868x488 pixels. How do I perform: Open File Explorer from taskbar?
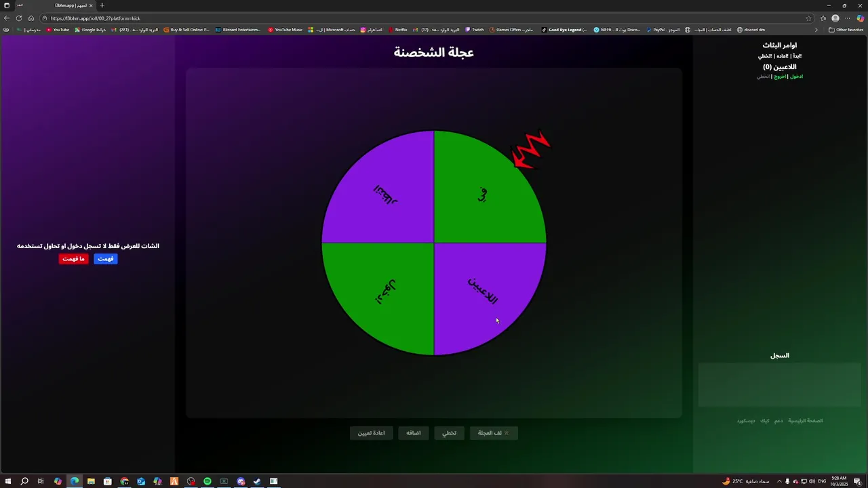(91, 481)
